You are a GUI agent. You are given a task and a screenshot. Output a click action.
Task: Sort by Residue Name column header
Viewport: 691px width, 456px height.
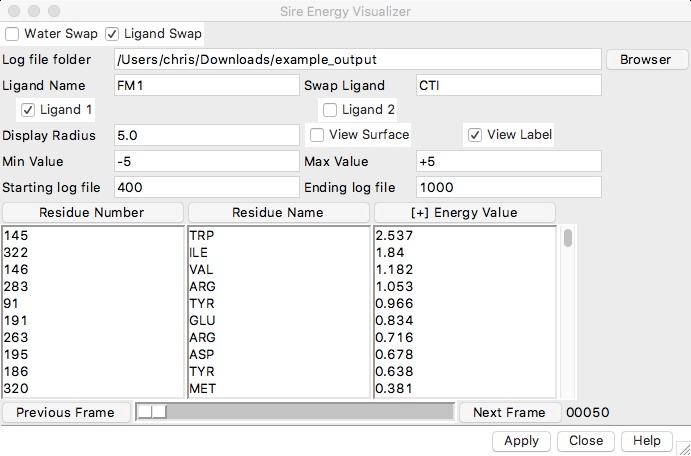279,213
